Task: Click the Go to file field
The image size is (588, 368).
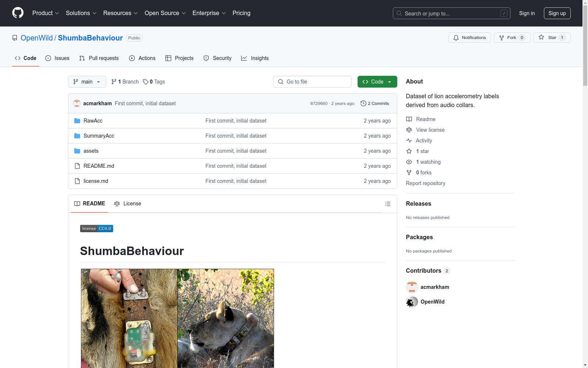Action: (x=312, y=82)
